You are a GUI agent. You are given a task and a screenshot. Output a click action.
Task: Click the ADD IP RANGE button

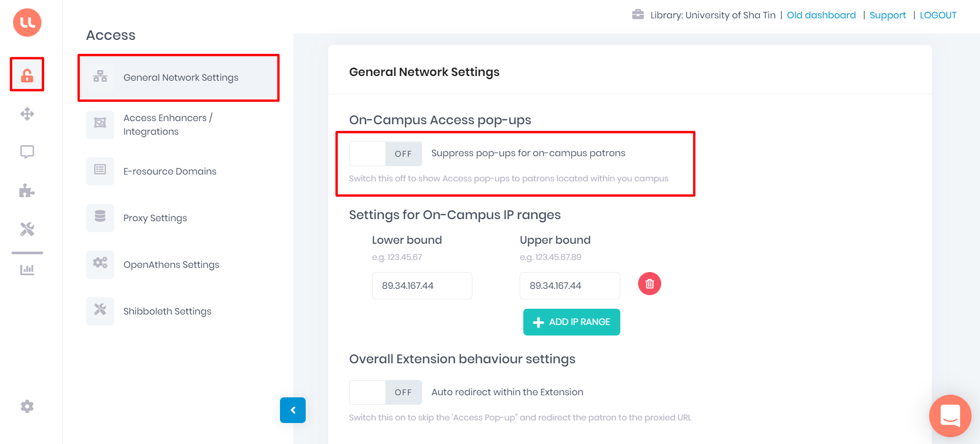click(x=572, y=322)
